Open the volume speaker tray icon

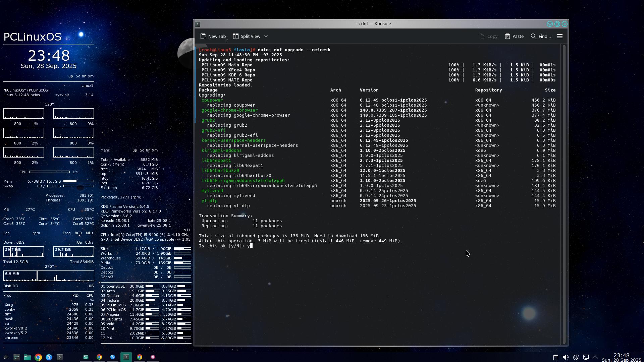pyautogui.click(x=566, y=357)
